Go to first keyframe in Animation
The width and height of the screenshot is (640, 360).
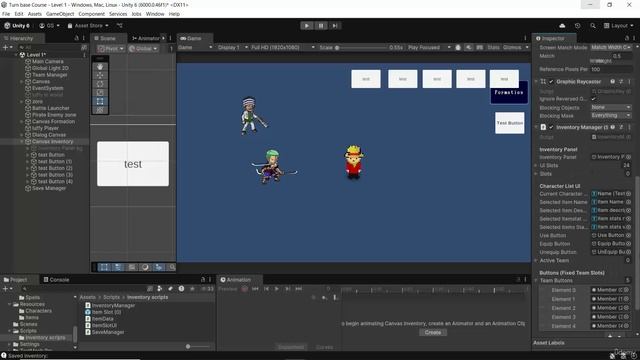point(256,289)
